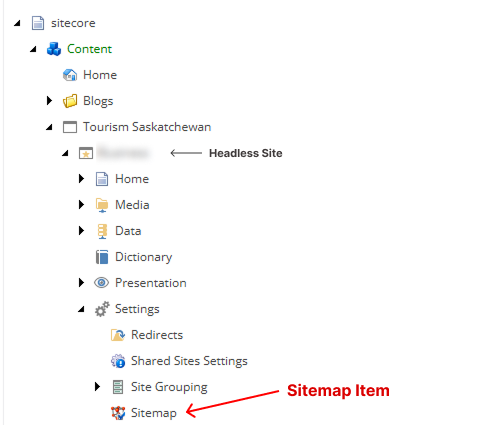Click the Blogs yellow folder icon
This screenshot has height=425, width=494.
(x=70, y=101)
